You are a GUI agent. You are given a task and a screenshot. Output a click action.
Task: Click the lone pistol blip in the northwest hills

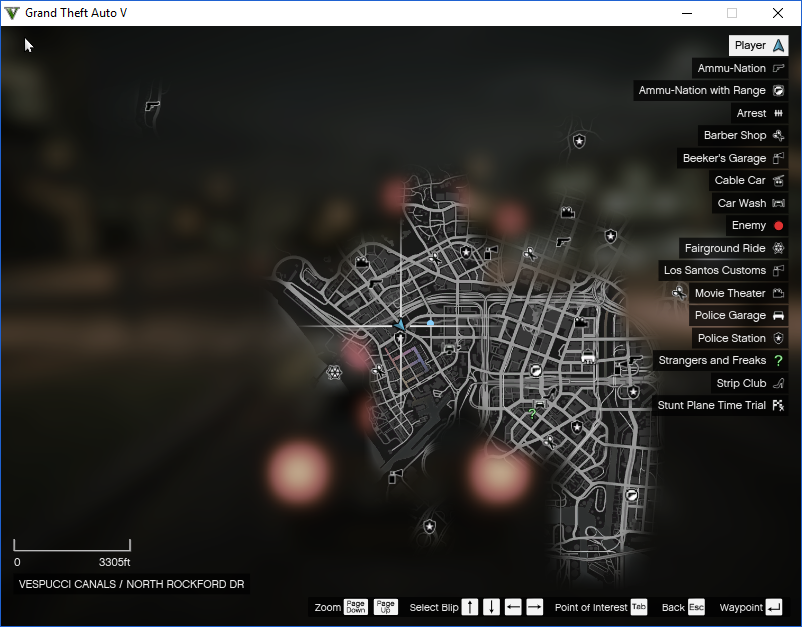pyautogui.click(x=152, y=106)
